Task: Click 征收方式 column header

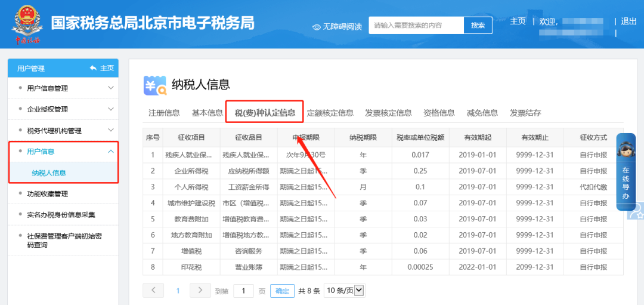Action: tap(593, 138)
